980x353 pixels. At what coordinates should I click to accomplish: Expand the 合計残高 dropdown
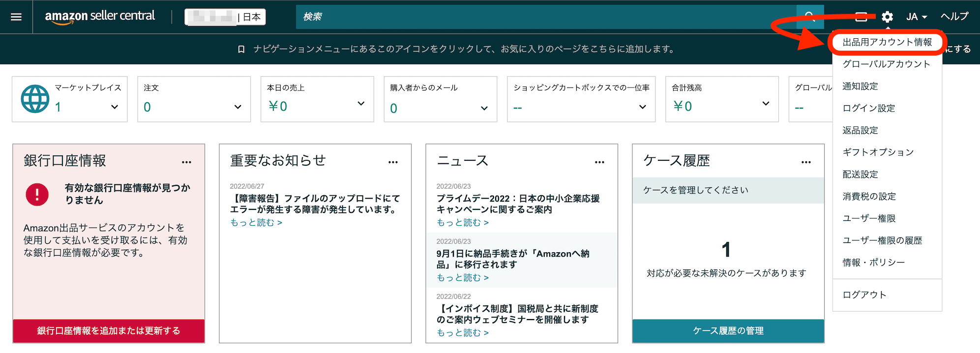(x=766, y=103)
